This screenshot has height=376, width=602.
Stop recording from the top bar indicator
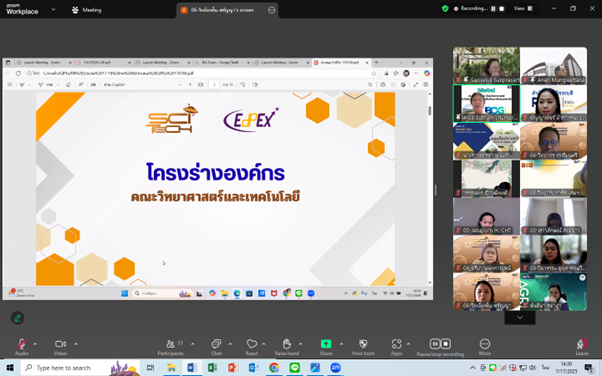coord(501,8)
